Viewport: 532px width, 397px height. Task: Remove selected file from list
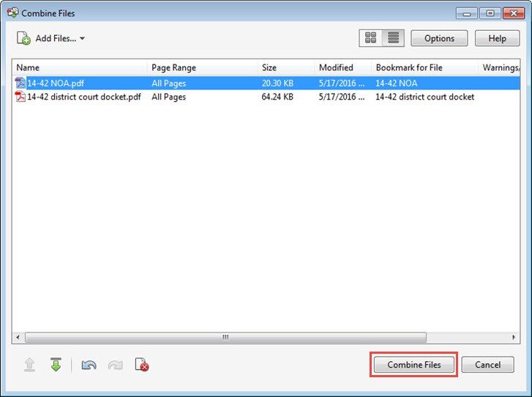click(x=142, y=365)
